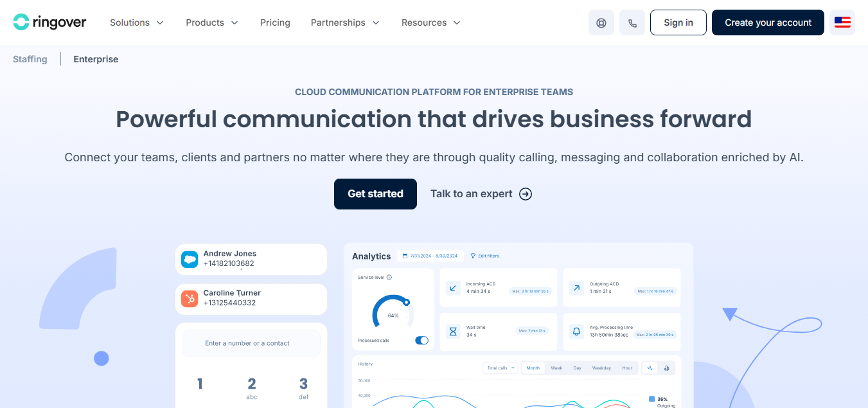The width and height of the screenshot is (868, 408).
Task: Click the Wait time hourglass icon
Action: pos(453,332)
